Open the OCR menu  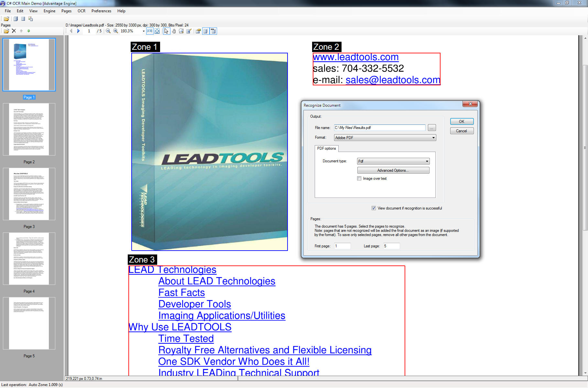(81, 11)
